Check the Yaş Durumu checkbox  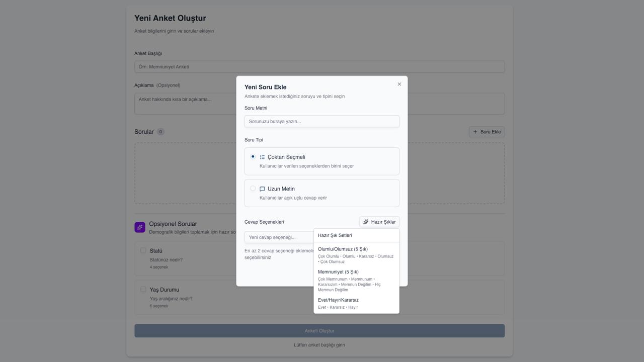pos(143,290)
